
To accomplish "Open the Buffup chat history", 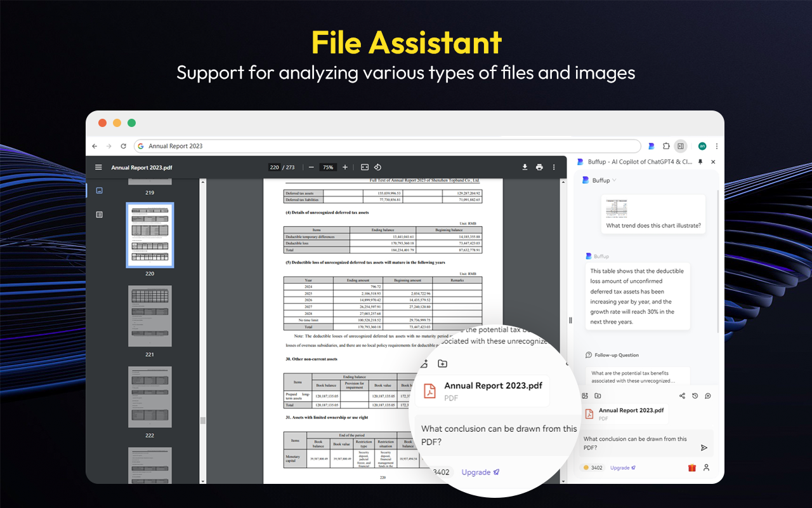I will pos(695,396).
